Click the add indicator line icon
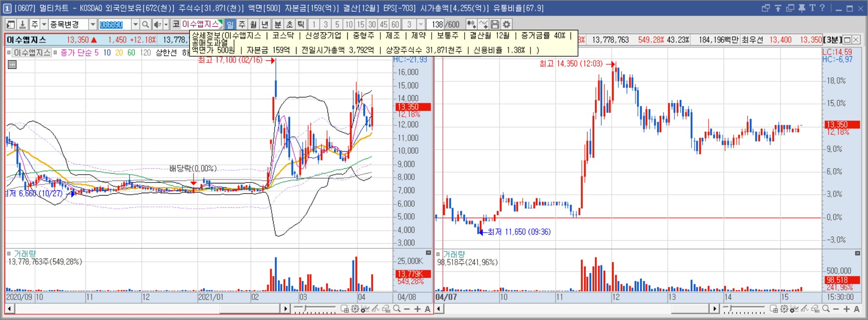 pos(483,24)
